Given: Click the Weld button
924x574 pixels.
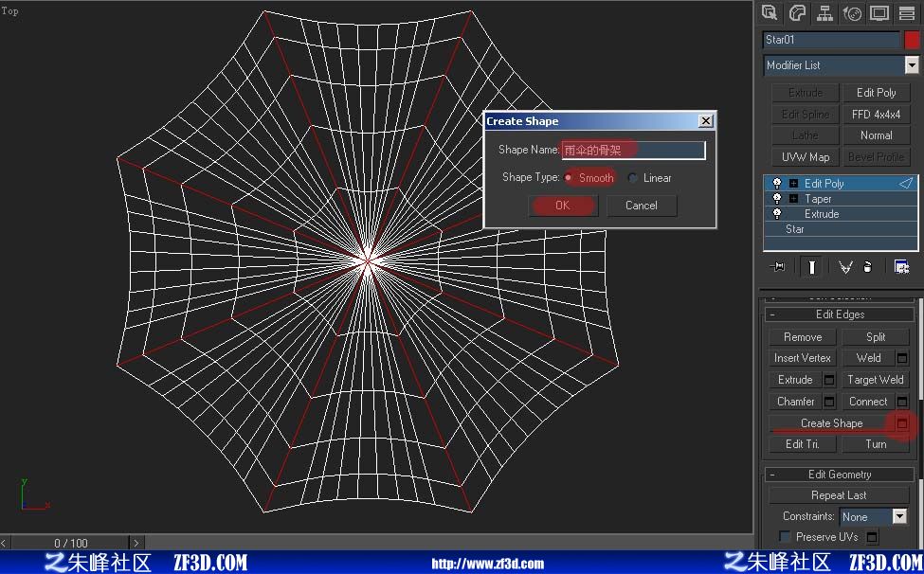Looking at the screenshot, I should point(869,358).
